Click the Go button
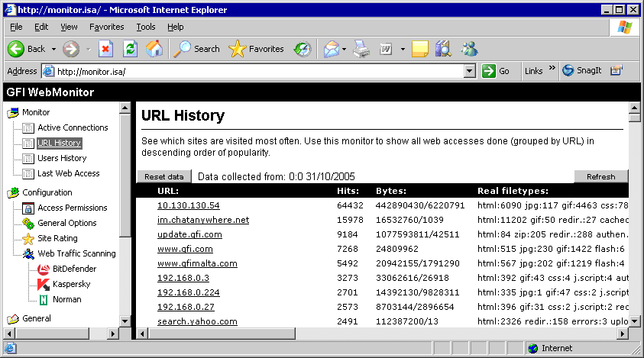The height and width of the screenshot is (358, 644). [497, 71]
